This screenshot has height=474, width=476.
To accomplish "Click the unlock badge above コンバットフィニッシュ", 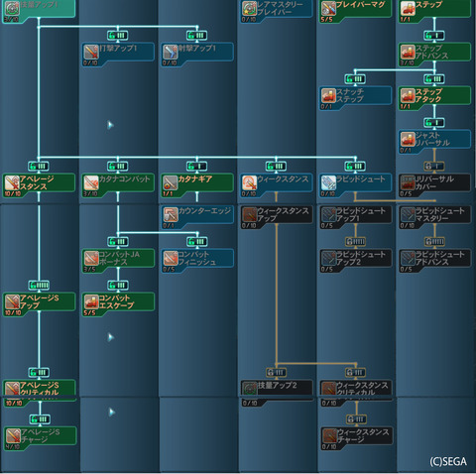I will [197, 242].
